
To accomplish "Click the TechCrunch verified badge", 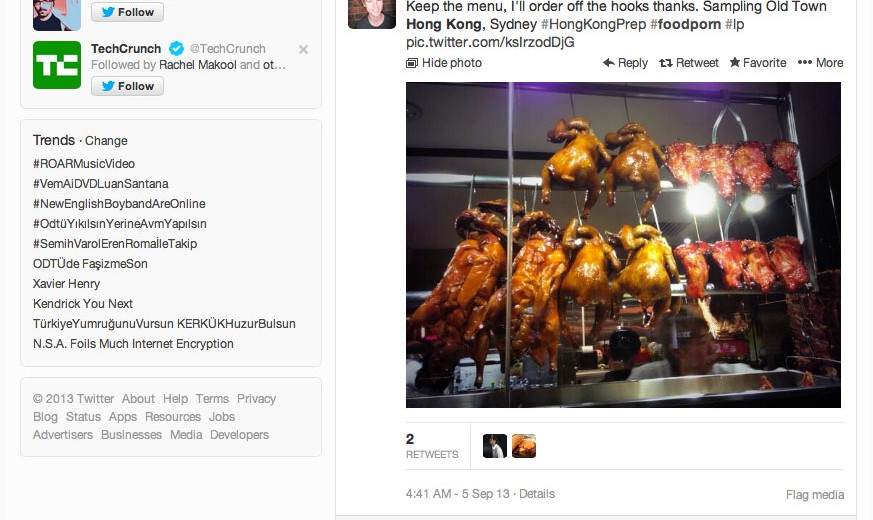I will [176, 49].
